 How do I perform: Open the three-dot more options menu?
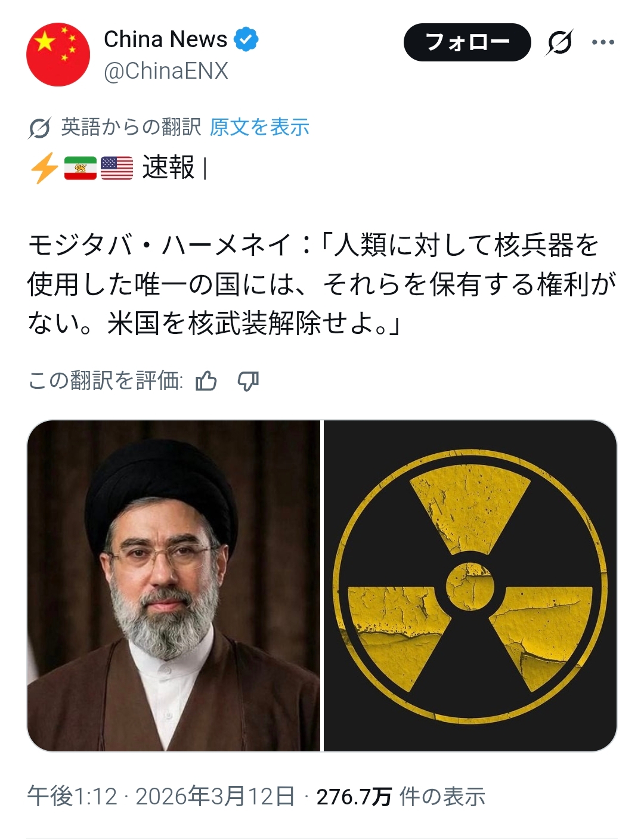tap(603, 42)
